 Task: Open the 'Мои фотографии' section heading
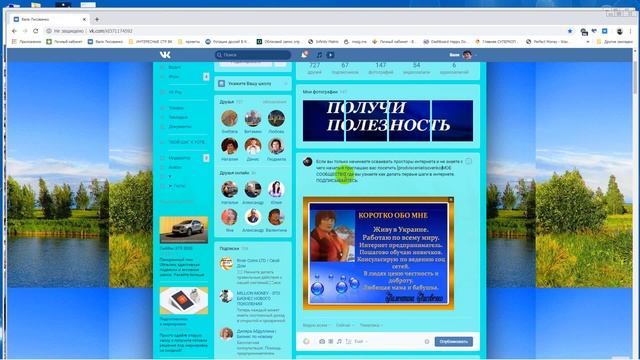pos(320,92)
